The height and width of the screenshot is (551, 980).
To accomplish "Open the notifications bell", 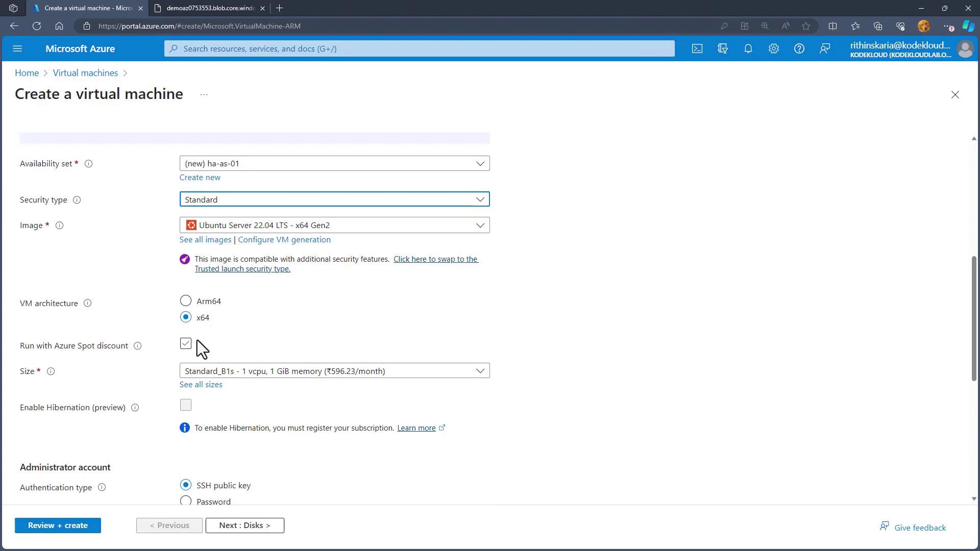I will [x=748, y=49].
